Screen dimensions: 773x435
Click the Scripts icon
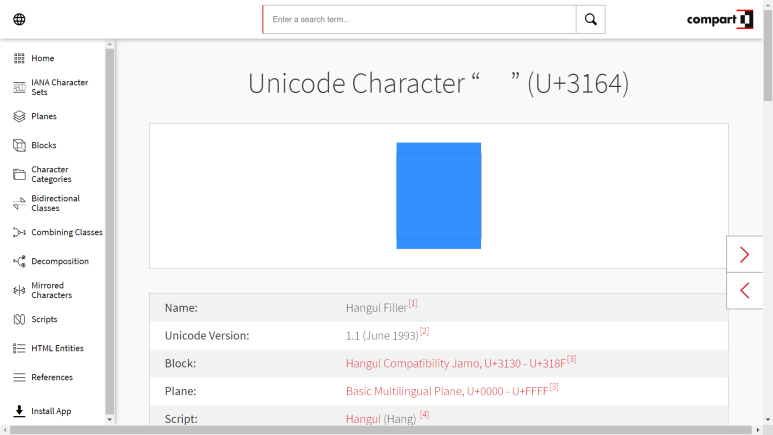click(19, 320)
